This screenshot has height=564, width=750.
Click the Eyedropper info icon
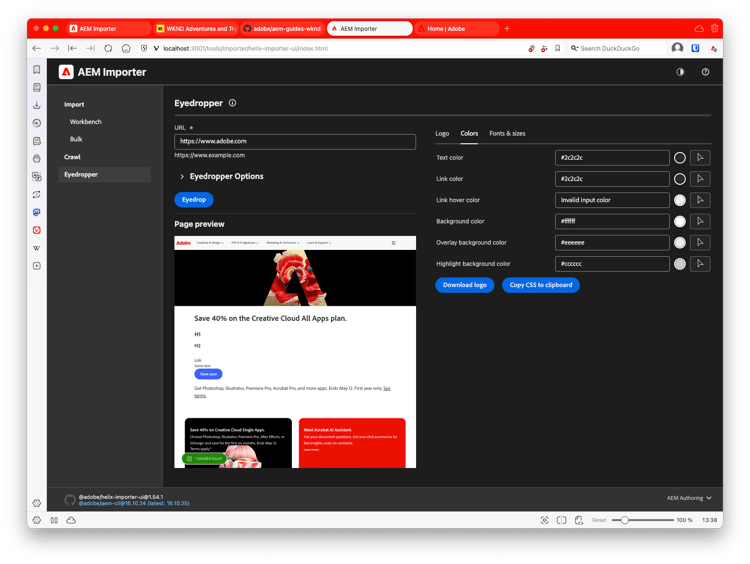(232, 103)
